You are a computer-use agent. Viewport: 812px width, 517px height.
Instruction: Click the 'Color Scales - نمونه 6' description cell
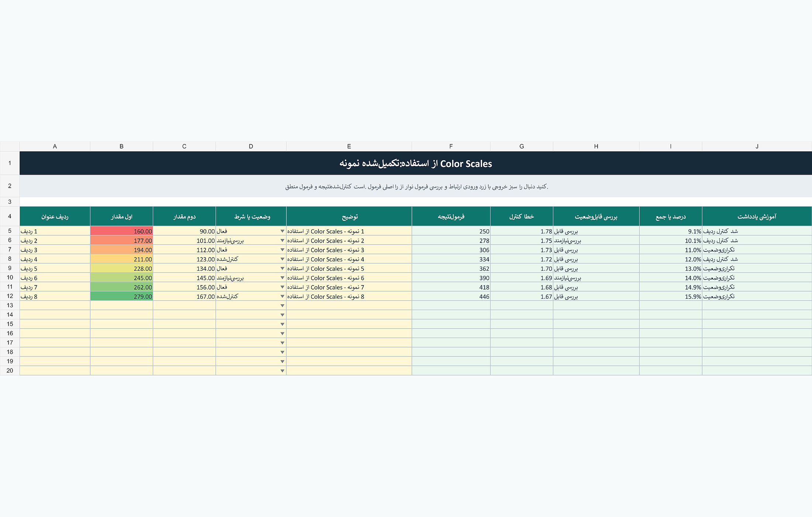tap(349, 278)
